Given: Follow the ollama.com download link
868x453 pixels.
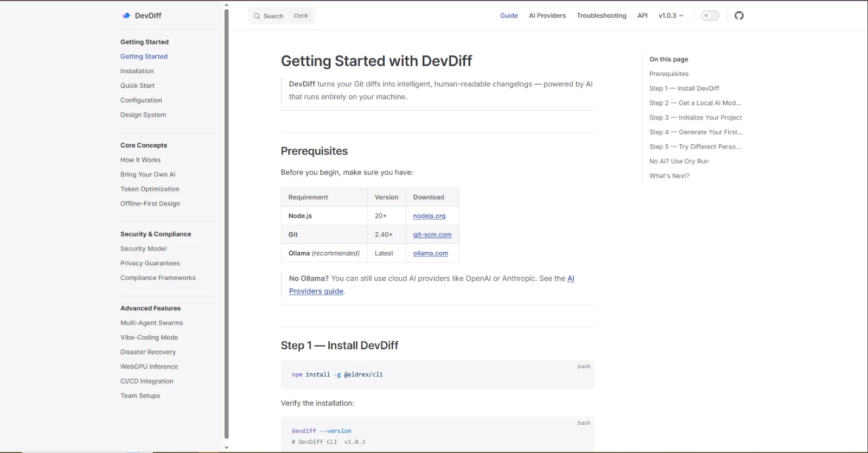Looking at the screenshot, I should [x=430, y=253].
